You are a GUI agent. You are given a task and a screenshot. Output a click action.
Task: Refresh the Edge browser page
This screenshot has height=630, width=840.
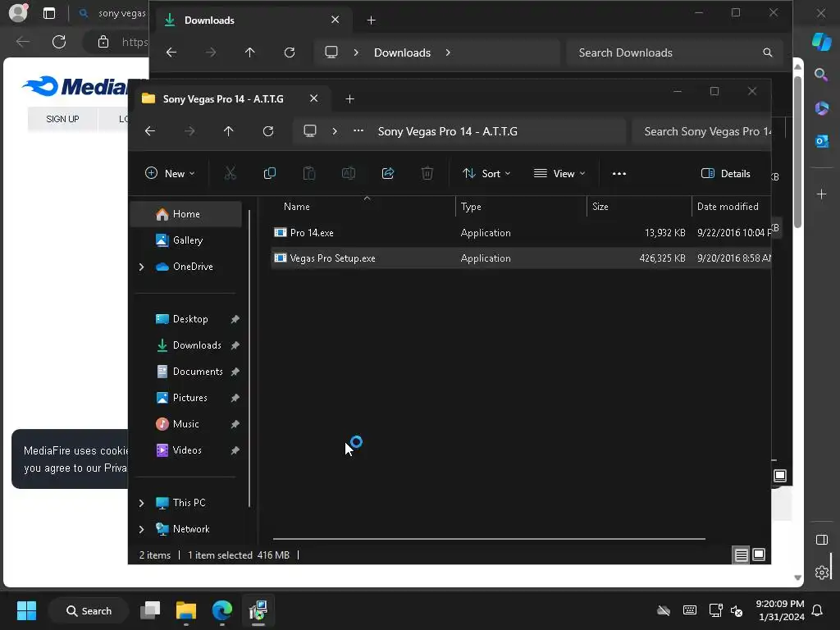(x=59, y=42)
